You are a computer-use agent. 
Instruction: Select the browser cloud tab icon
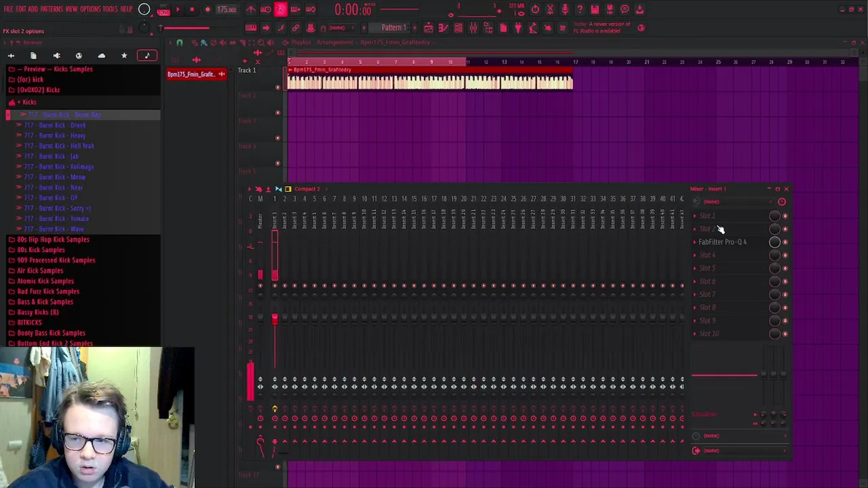click(x=102, y=56)
